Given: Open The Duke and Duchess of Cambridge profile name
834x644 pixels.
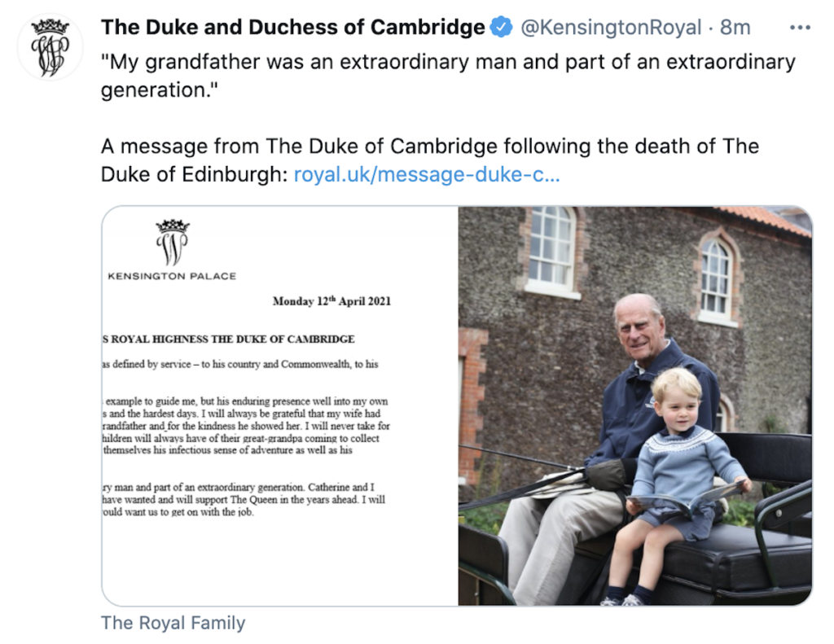Looking at the screenshot, I should click(292, 28).
